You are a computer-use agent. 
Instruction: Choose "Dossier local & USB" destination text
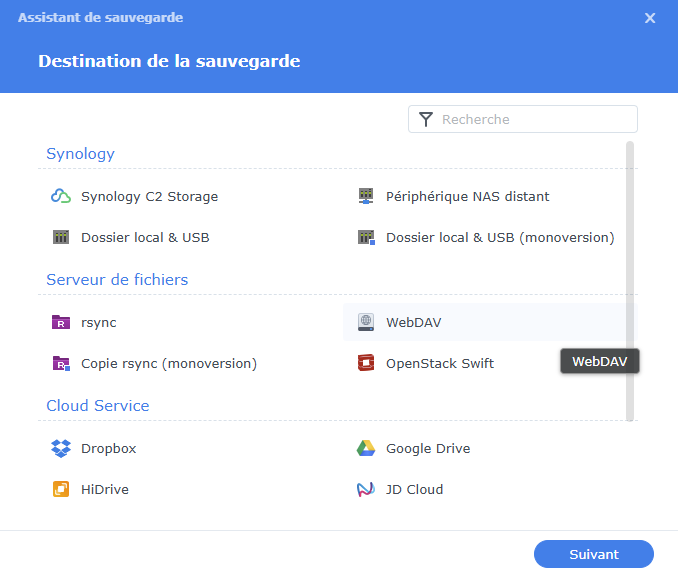(x=145, y=237)
